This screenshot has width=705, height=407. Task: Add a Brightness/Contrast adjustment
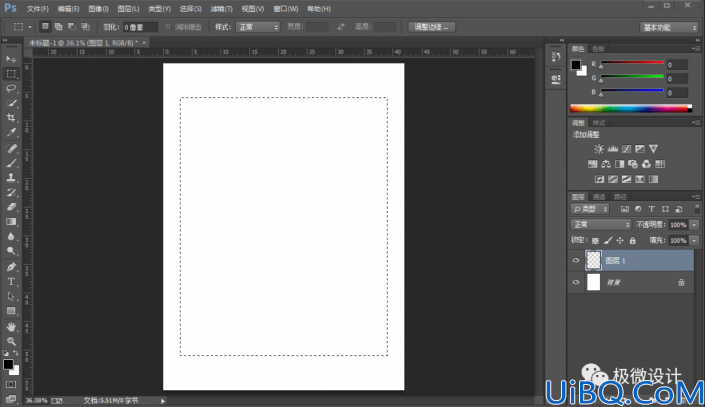coord(599,149)
